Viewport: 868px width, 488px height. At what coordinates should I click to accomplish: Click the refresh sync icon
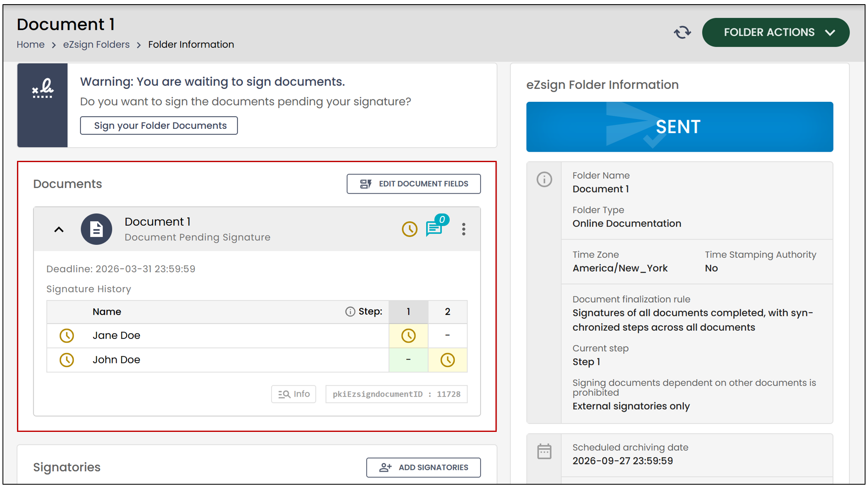(682, 32)
